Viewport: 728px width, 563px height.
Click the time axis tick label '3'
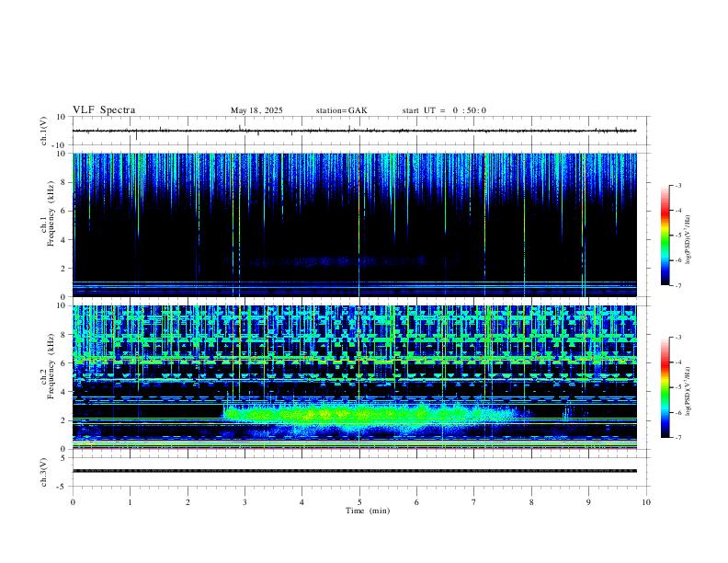[245, 502]
